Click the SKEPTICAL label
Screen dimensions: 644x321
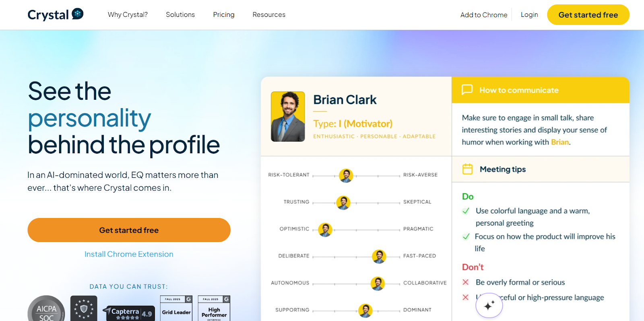(417, 202)
